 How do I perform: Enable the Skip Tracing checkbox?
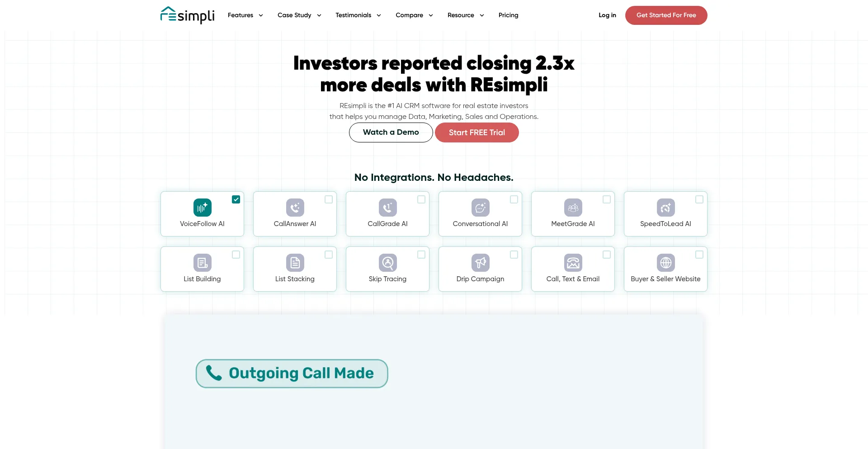[x=421, y=255]
